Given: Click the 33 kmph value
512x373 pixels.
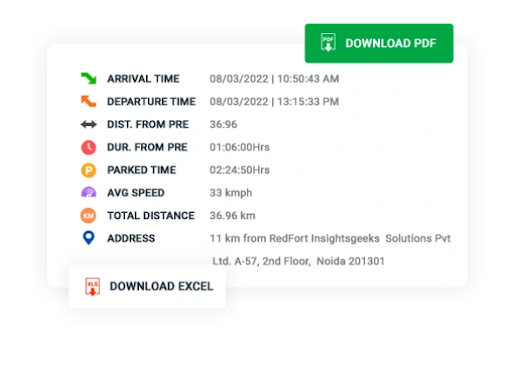Looking at the screenshot, I should click(x=231, y=193).
